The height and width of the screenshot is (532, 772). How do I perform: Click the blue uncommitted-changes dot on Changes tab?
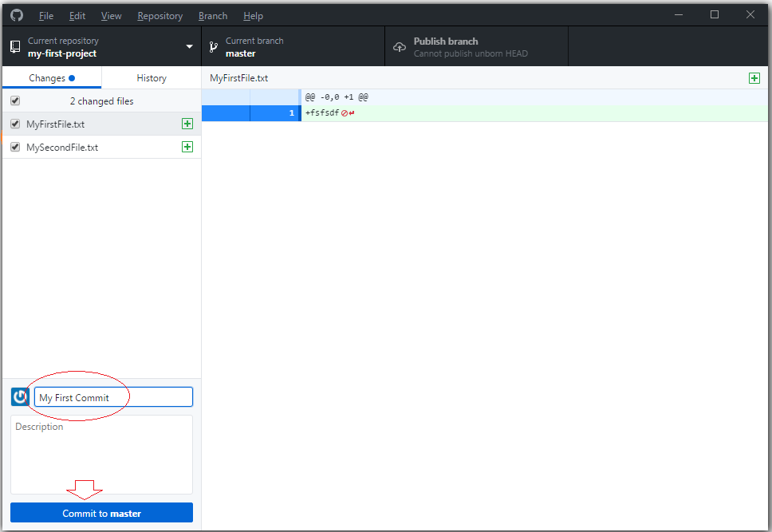(x=72, y=78)
